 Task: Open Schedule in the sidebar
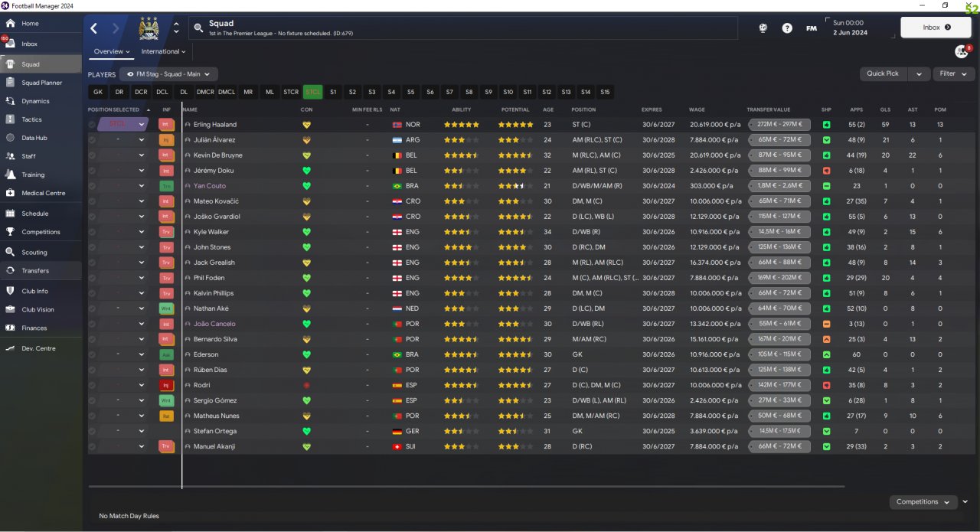coord(35,214)
